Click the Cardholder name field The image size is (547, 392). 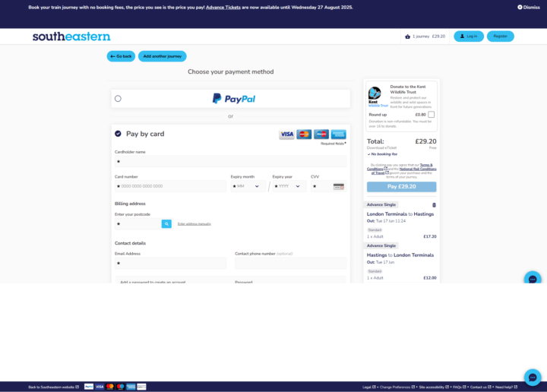(231, 162)
